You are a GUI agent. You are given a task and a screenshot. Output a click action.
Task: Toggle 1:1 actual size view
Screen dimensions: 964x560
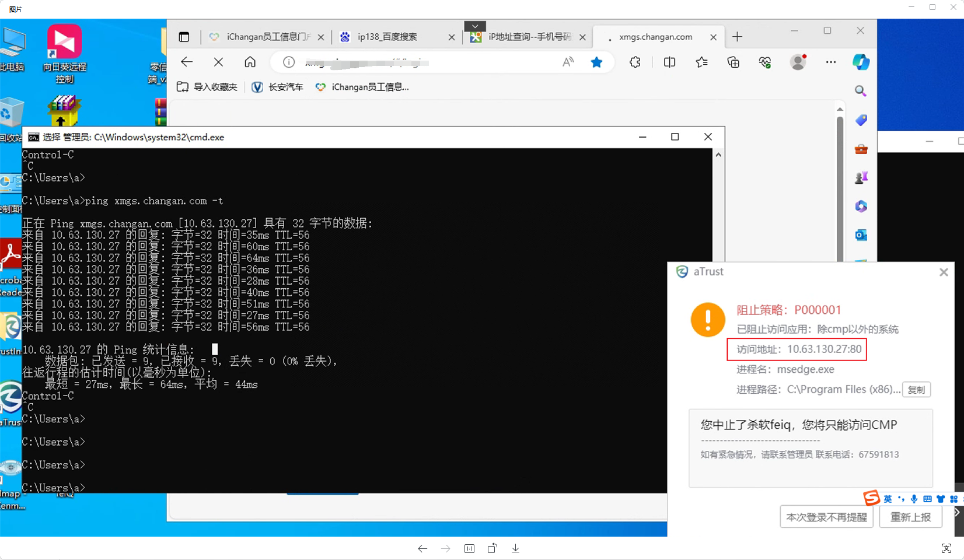tap(469, 548)
